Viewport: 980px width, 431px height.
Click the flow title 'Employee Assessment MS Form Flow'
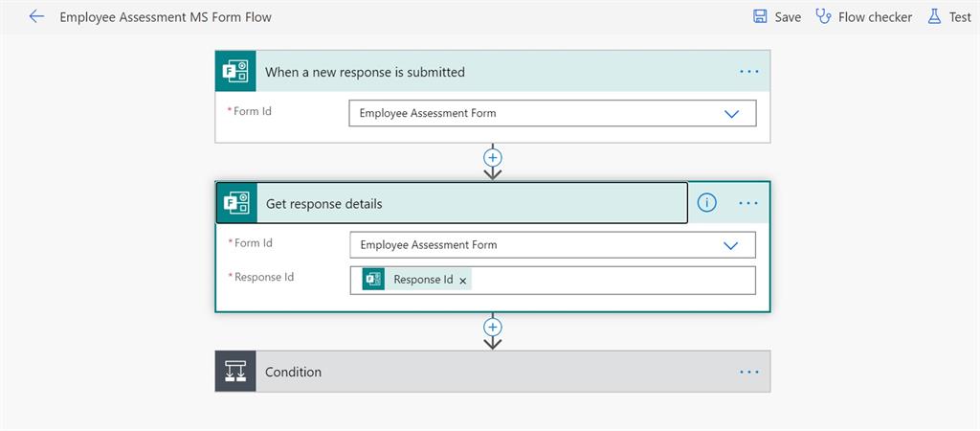pos(166,16)
